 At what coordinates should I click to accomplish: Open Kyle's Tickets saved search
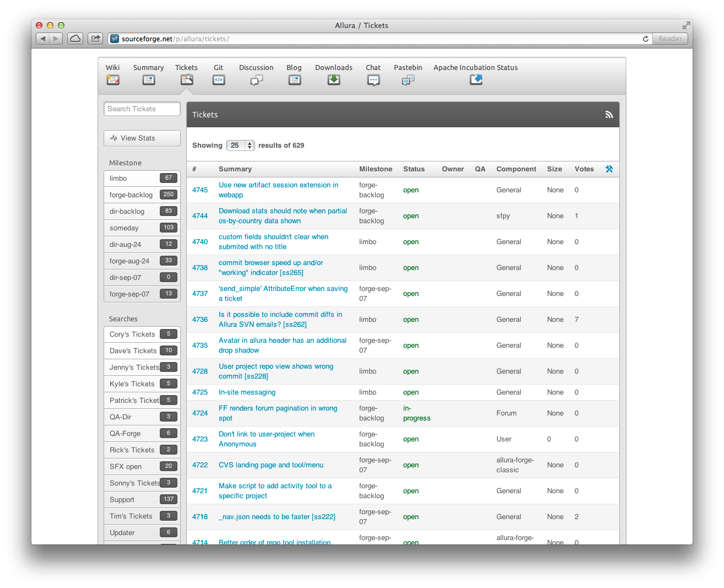pos(142,384)
